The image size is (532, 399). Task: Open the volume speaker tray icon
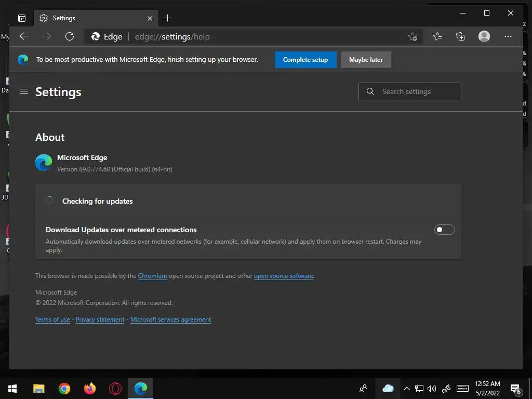[x=432, y=389]
